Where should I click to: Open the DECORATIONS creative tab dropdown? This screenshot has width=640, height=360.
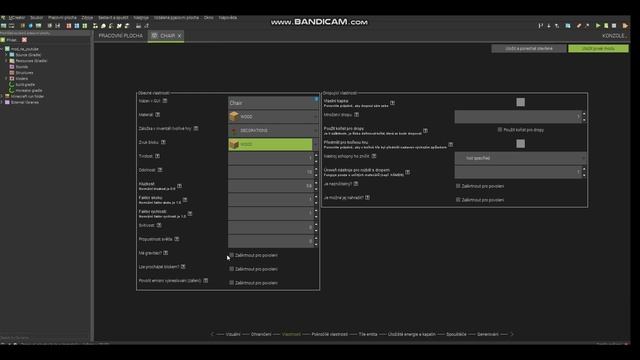click(273, 131)
